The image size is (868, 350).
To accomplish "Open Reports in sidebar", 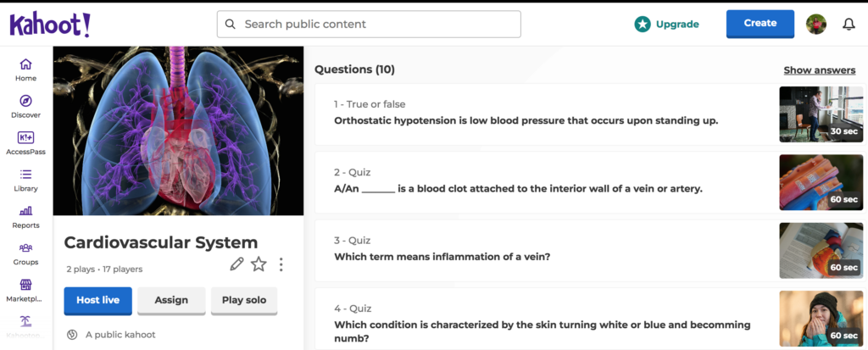I will click(x=25, y=217).
